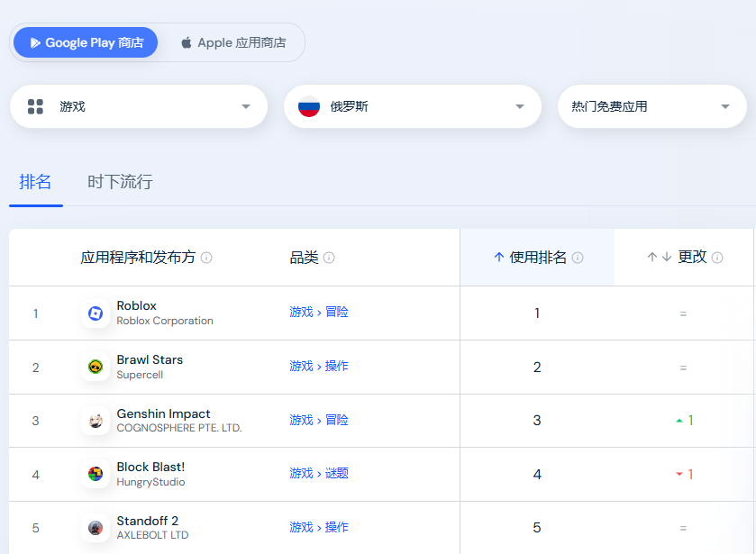Click the Genshin Impact app name
The height and width of the screenshot is (554, 756).
pos(163,413)
